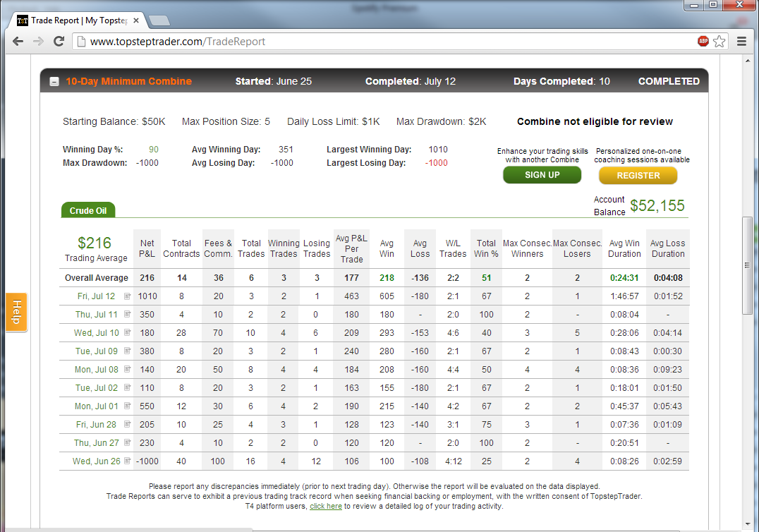Click the Avg Loss Duration column header
759x532 pixels.
pyautogui.click(x=668, y=248)
